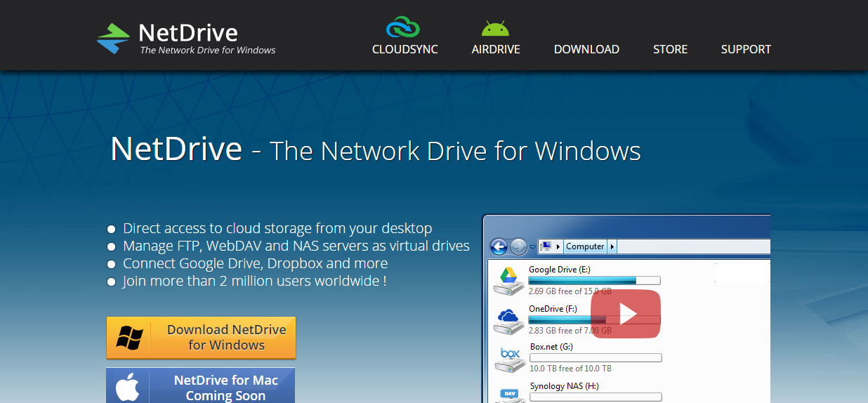Click Download NetDrive for Windows button
Viewport: 868px width, 403px height.
(x=201, y=338)
